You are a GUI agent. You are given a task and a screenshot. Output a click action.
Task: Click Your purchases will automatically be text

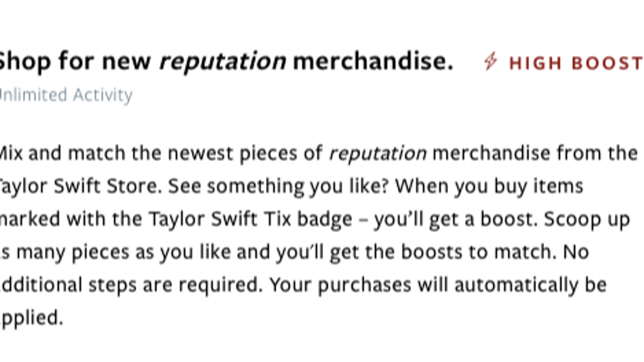click(438, 286)
